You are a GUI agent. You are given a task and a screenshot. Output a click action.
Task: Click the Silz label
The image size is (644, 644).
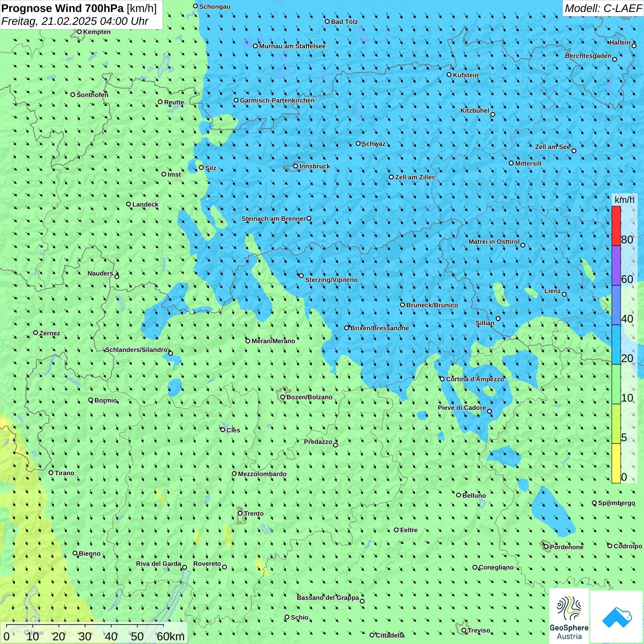point(210,168)
